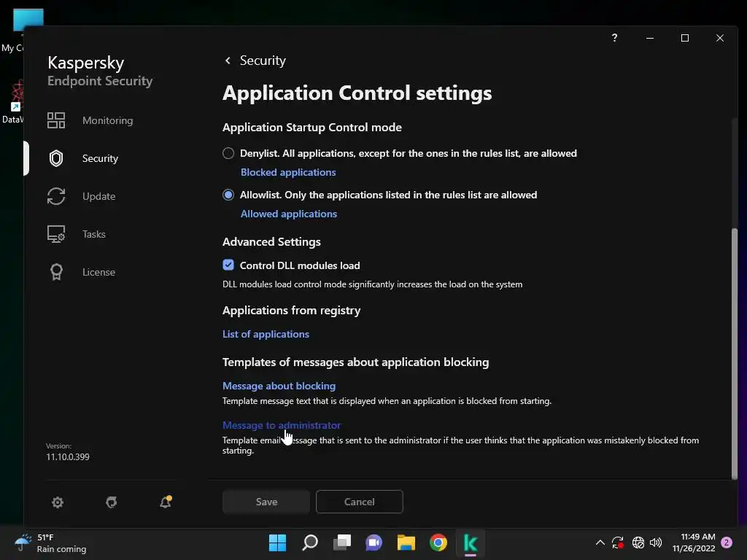Viewport: 747px width, 560px height.
Task: Click the Kaspersky taskbar icon
Action: click(x=471, y=542)
